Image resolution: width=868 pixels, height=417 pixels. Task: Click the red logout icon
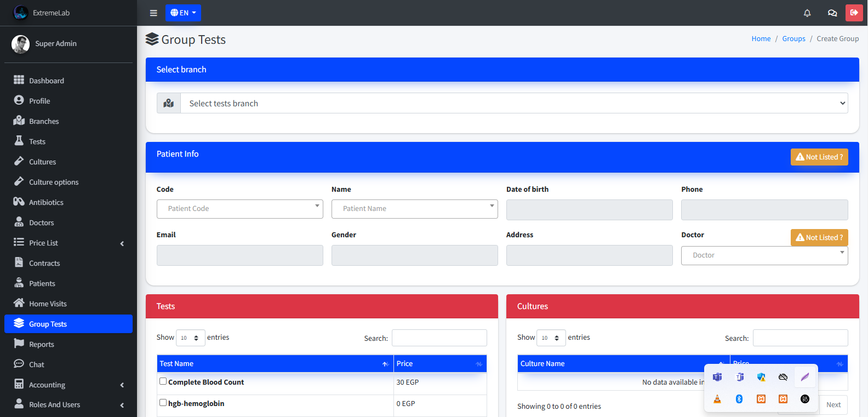[854, 13]
